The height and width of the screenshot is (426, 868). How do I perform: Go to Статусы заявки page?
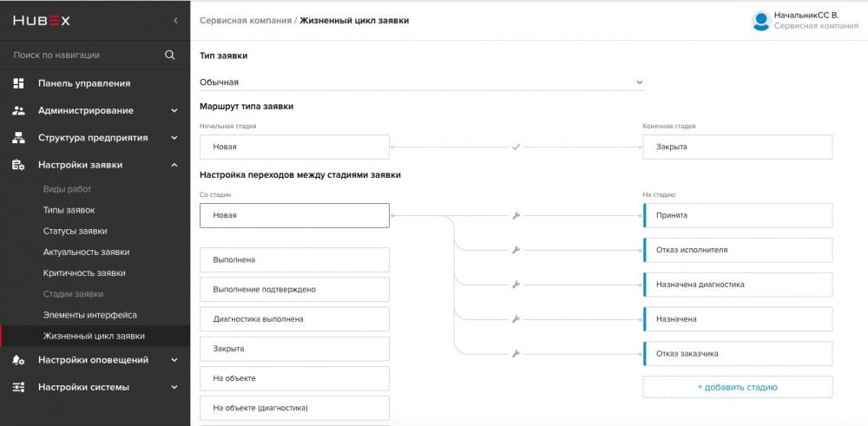pos(76,232)
